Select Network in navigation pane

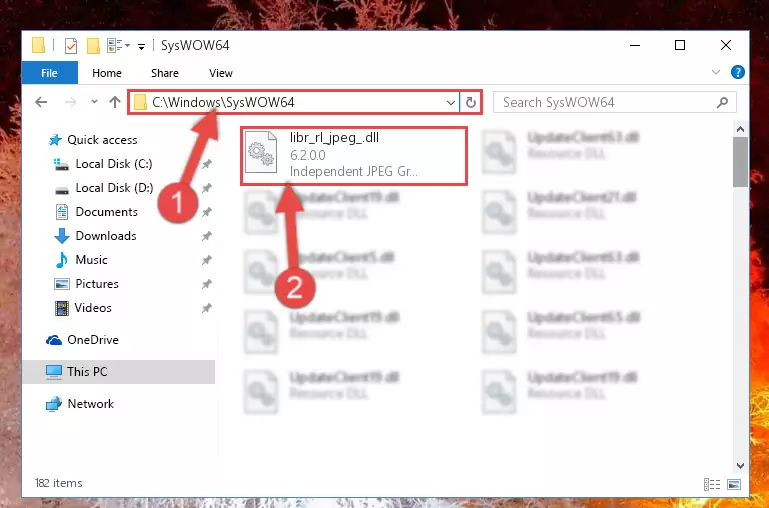click(90, 404)
